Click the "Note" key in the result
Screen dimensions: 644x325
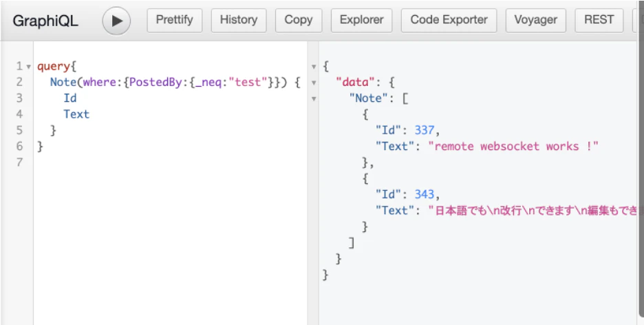click(369, 98)
